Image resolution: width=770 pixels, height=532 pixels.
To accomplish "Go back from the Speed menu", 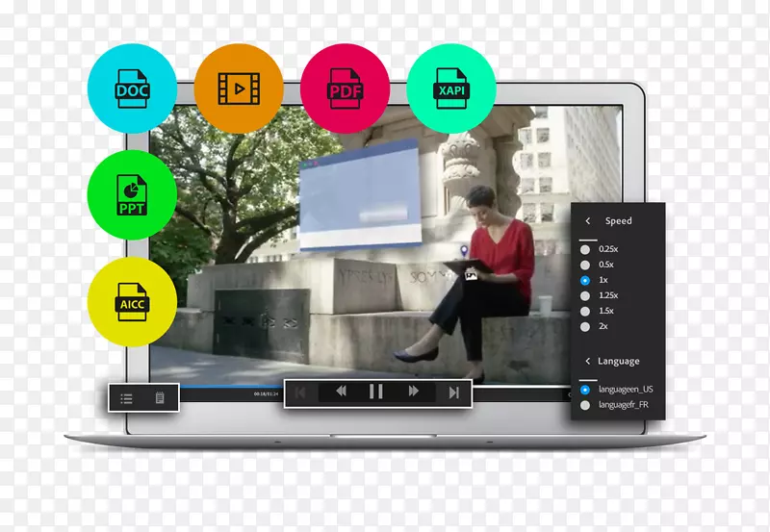I will (x=588, y=221).
